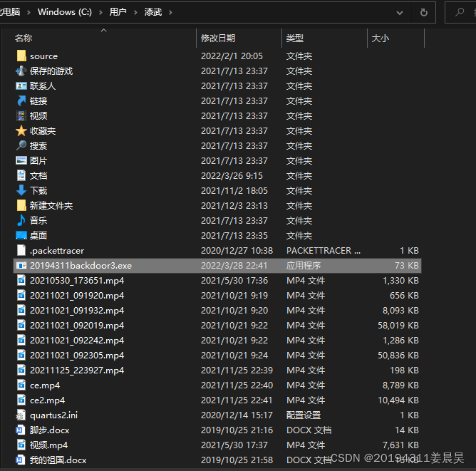476x471 pixels.
Task: Click date 2020/12/14 15:17
Action: (x=237, y=415)
